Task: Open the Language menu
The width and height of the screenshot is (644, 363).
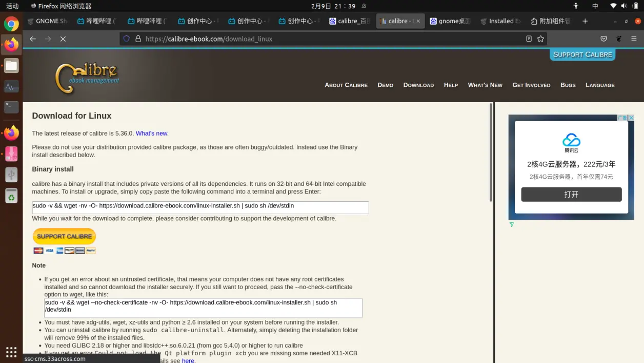Action: pos(600,85)
